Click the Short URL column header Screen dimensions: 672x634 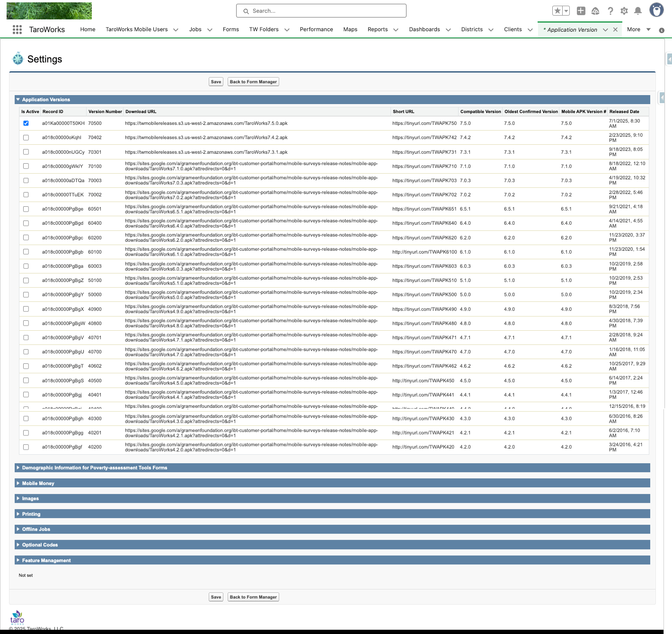pyautogui.click(x=403, y=112)
